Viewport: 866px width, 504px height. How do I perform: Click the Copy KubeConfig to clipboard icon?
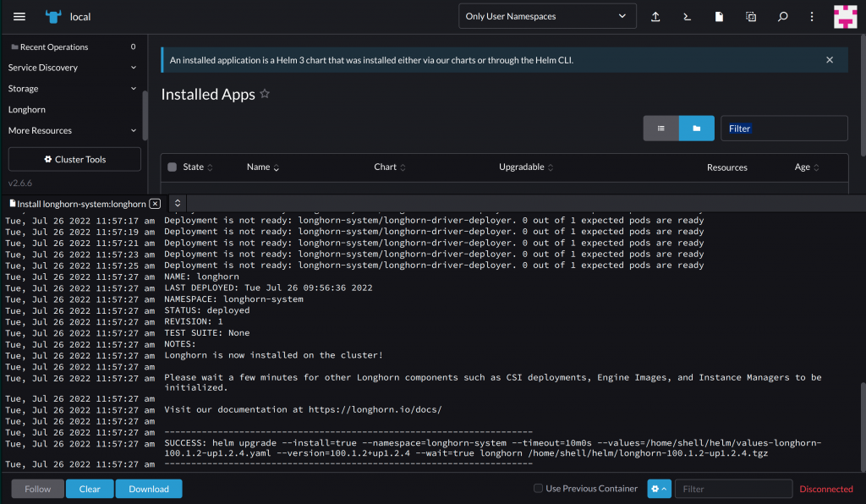[751, 17]
